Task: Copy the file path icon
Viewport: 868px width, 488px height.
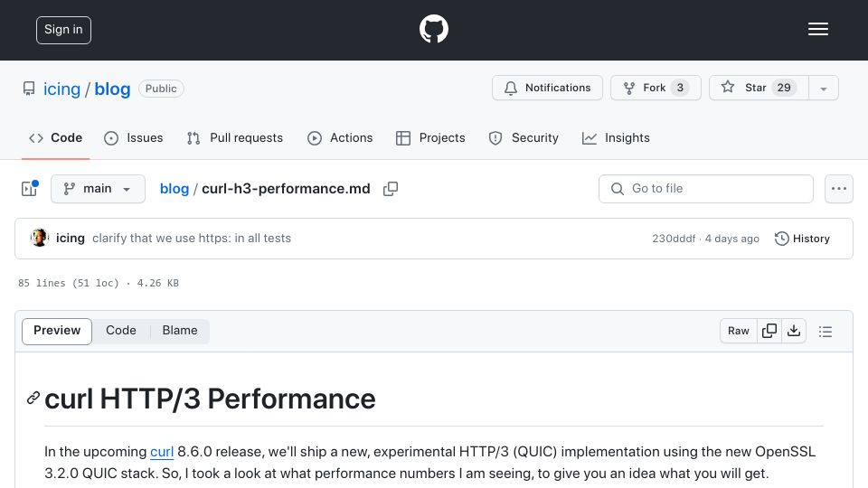Action: pyautogui.click(x=391, y=189)
